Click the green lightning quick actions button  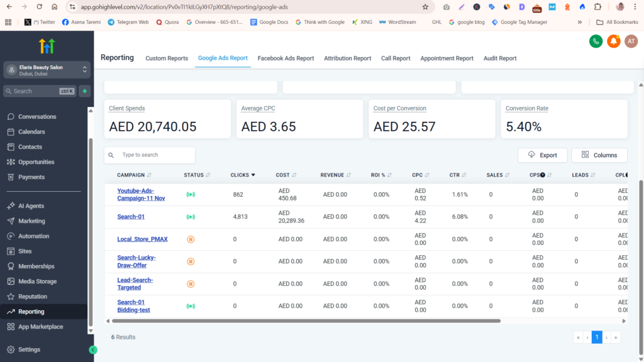coord(85,91)
